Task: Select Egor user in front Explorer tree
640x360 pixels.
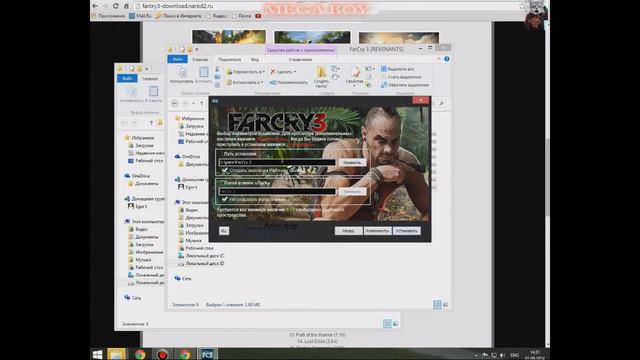Action: (x=188, y=187)
